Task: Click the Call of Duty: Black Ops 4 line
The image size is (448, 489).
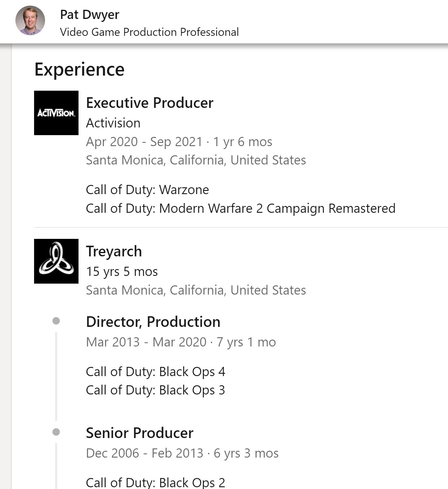Action: click(156, 372)
